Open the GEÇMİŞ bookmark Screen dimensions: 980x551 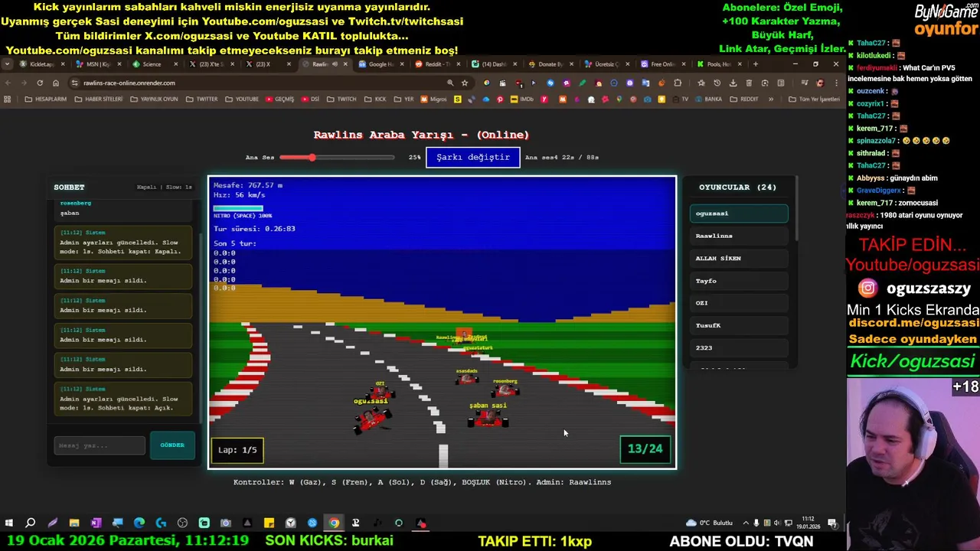click(x=279, y=99)
